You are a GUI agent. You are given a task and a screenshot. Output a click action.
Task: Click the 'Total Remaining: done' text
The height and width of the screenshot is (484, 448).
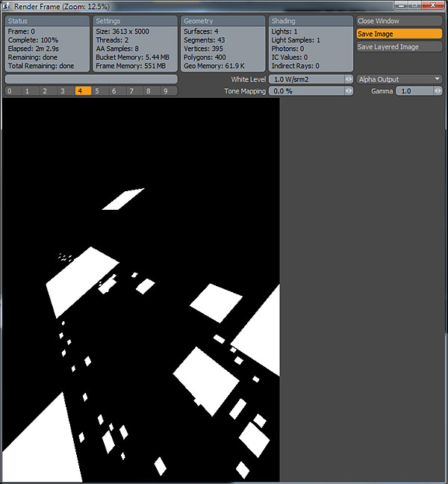(x=41, y=66)
